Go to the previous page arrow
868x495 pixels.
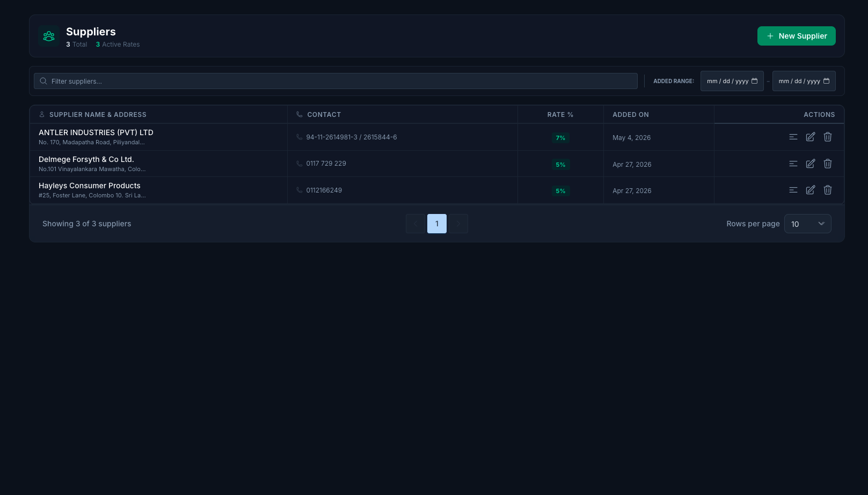(415, 224)
